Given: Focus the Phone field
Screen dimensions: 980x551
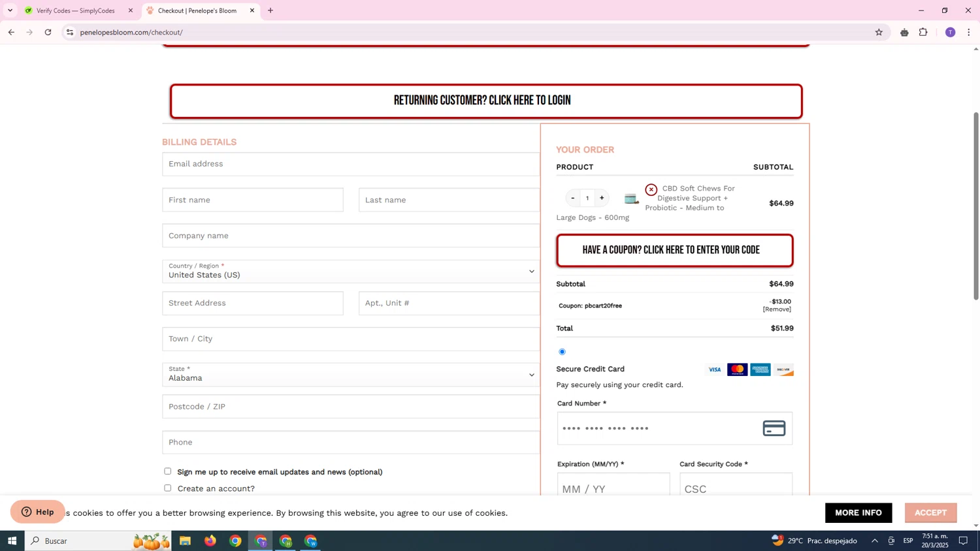Looking at the screenshot, I should (x=351, y=443).
